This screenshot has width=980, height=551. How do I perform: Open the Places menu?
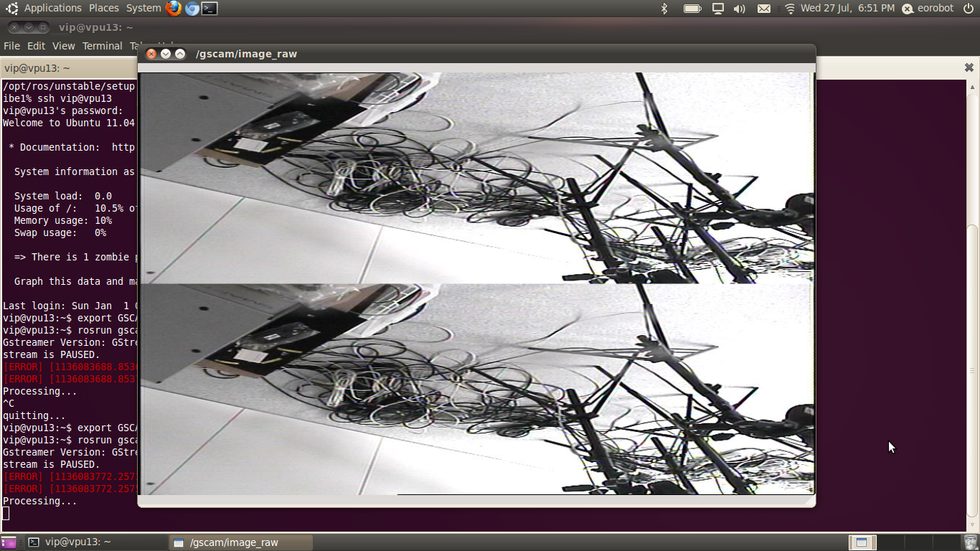103,8
